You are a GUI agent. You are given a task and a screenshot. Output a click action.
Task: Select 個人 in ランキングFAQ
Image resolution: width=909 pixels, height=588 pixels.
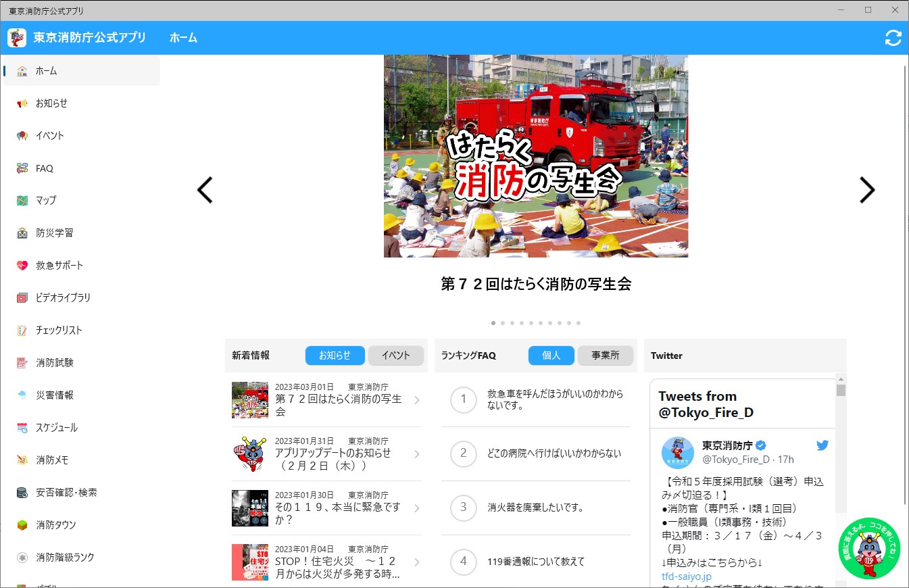(x=551, y=356)
